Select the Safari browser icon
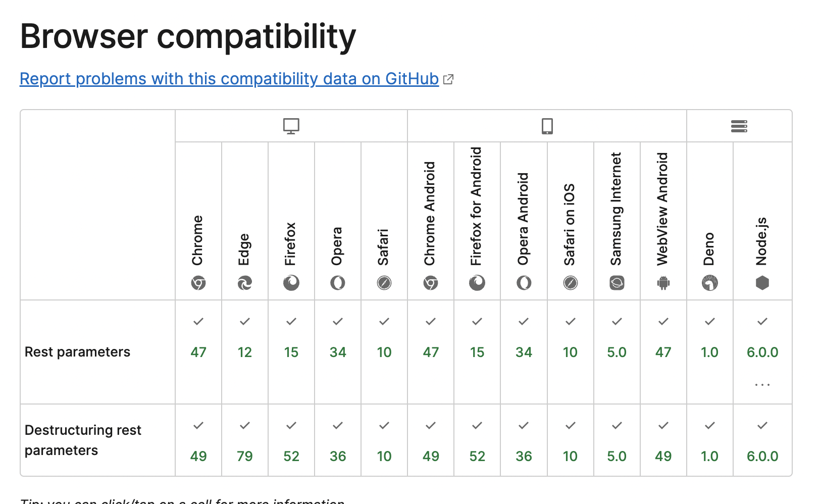This screenshot has width=821, height=504. click(x=384, y=283)
